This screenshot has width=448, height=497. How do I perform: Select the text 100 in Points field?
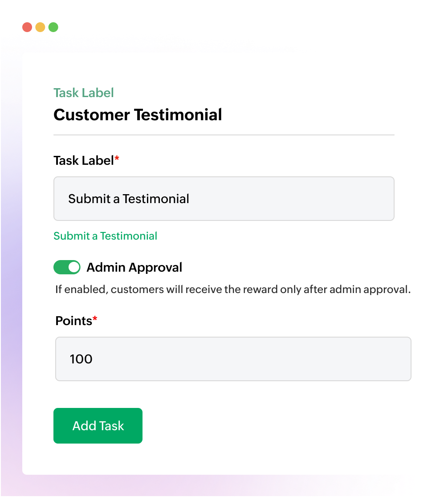pyautogui.click(x=80, y=359)
